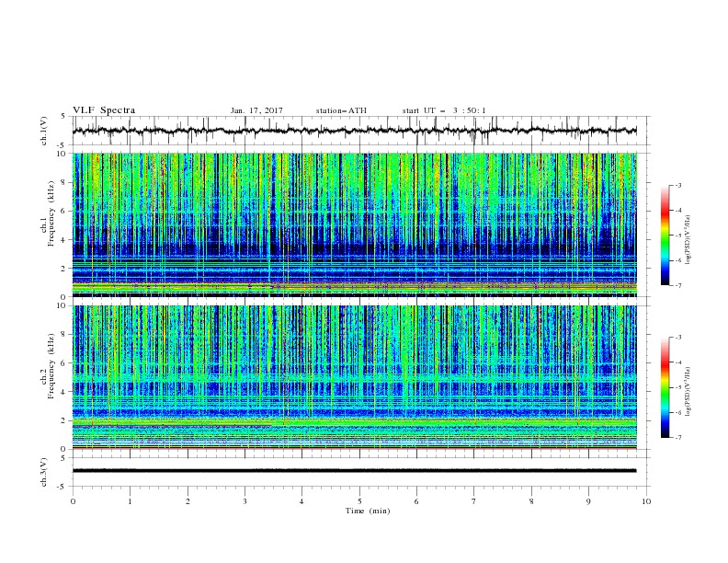Viewport: 728px width, 563px height.
Task: Click the "-5" tick on ch.3(V) axis
Action: pos(63,487)
